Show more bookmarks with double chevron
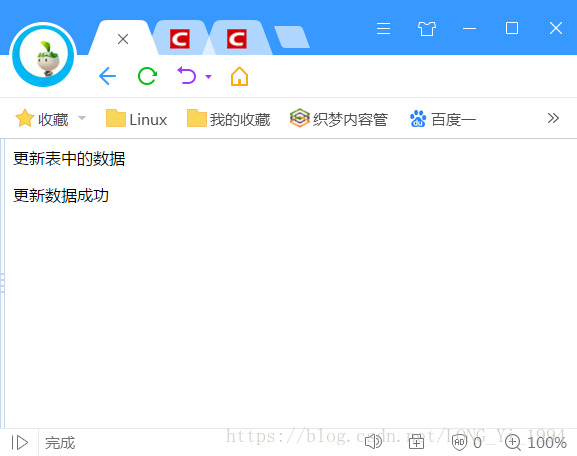Screen dimensions: 577x456 553,118
